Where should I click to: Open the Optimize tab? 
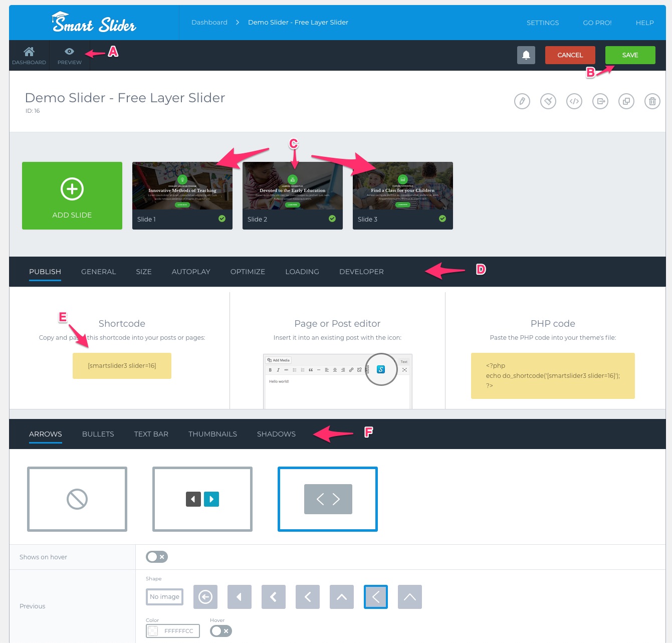[x=248, y=272]
